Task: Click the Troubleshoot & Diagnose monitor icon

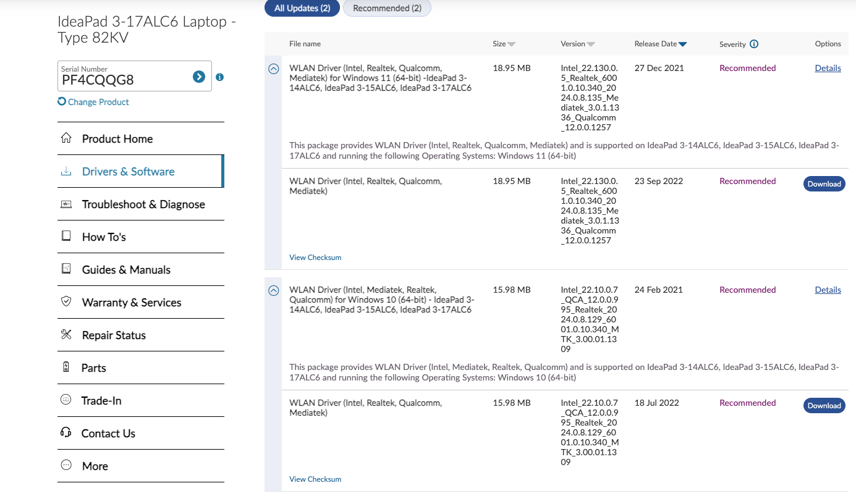Action: 66,204
